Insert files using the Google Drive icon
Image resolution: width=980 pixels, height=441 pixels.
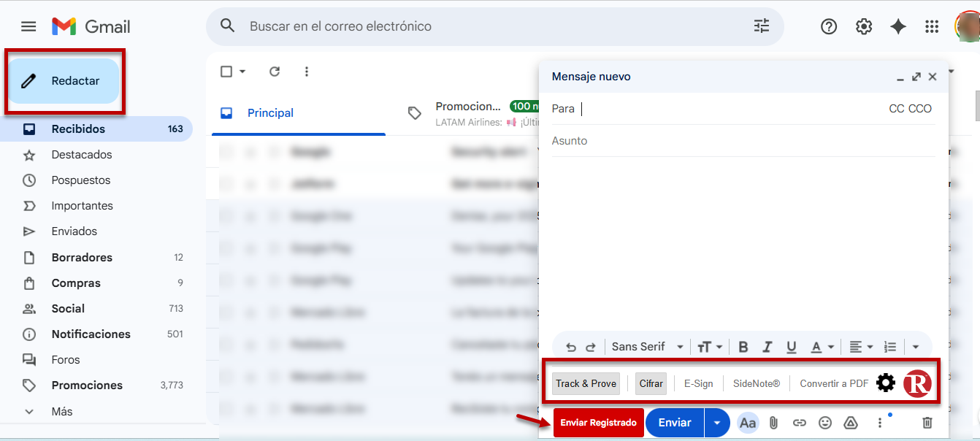[850, 423]
